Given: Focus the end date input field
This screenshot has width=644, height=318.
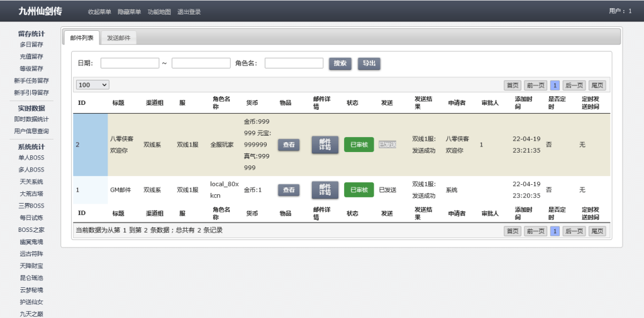Looking at the screenshot, I should (201, 63).
